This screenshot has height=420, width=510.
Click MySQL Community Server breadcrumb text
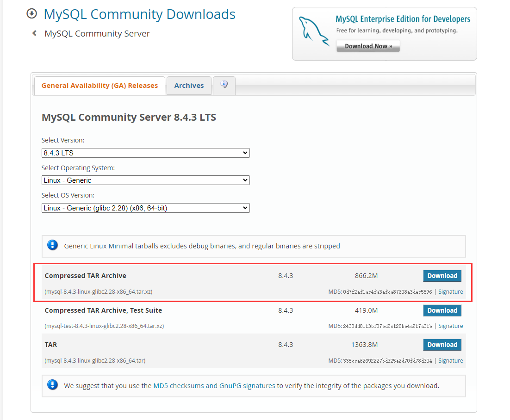coord(97,33)
